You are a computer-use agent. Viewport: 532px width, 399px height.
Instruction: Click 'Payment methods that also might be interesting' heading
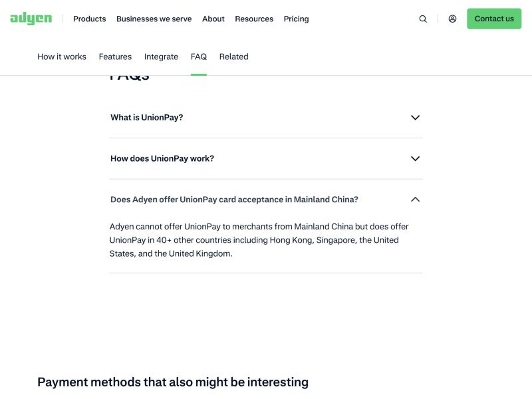coord(173,382)
